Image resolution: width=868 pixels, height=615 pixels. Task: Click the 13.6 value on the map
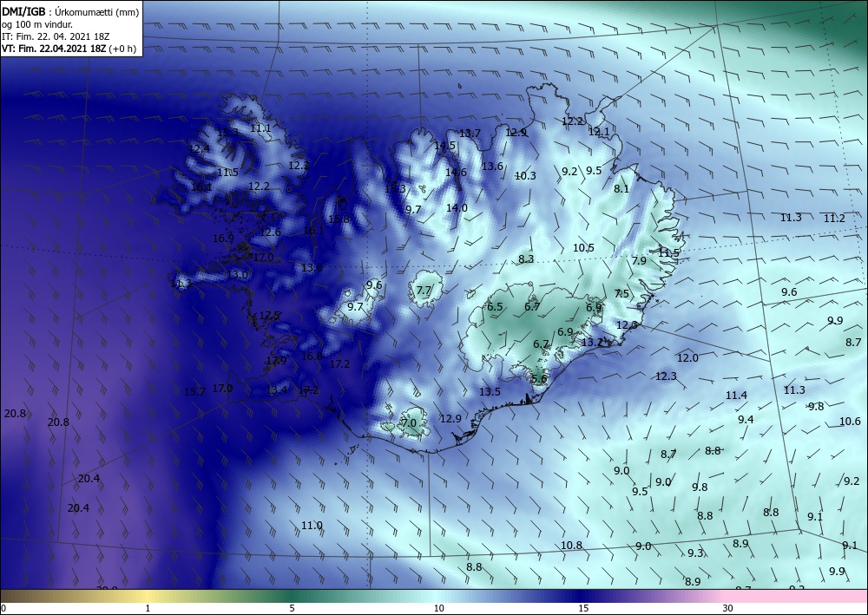coord(492,166)
